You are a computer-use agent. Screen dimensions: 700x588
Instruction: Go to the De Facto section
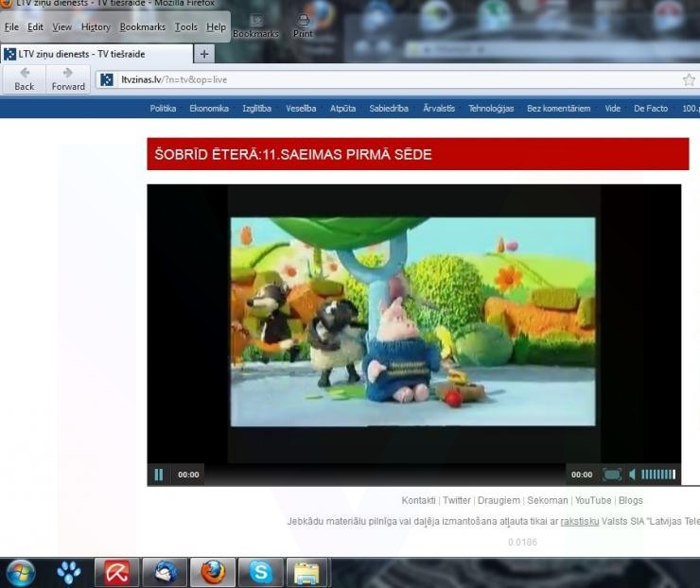point(650,109)
